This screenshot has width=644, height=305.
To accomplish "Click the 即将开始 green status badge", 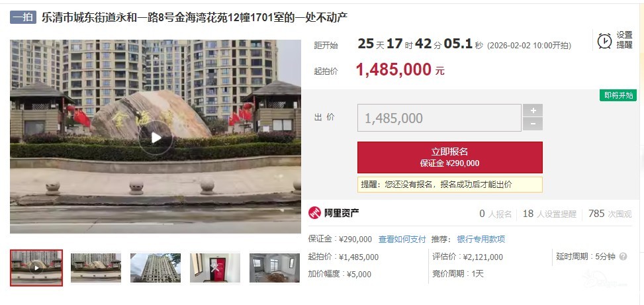I will click(x=618, y=95).
